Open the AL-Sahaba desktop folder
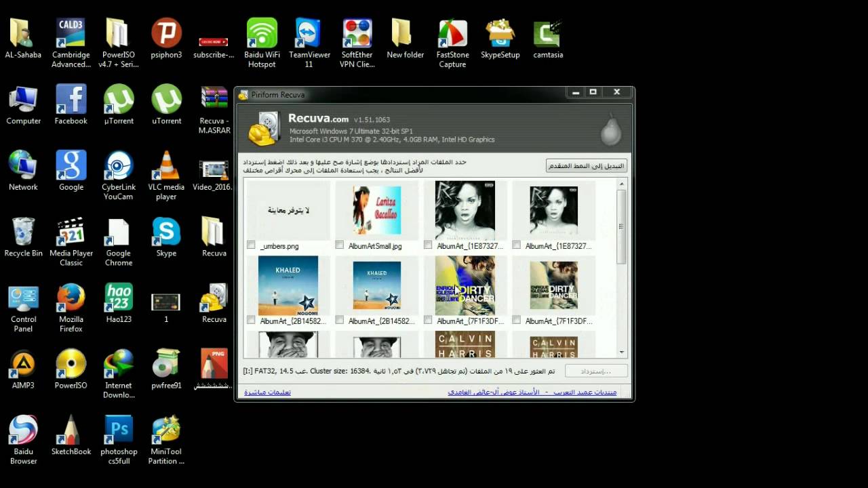 pos(23,39)
